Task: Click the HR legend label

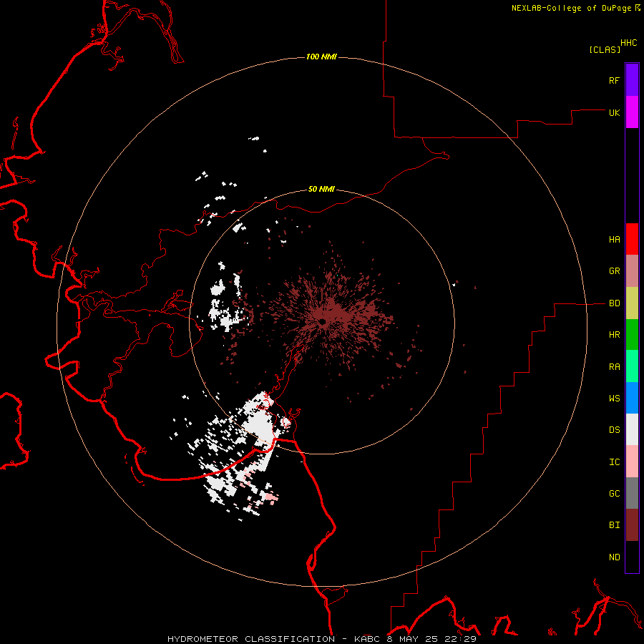Action: coord(614,335)
